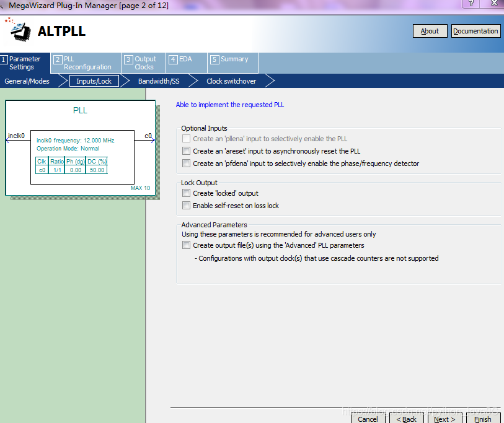
Task: Enable the 'areset' asynchronous reset input
Action: (186, 151)
